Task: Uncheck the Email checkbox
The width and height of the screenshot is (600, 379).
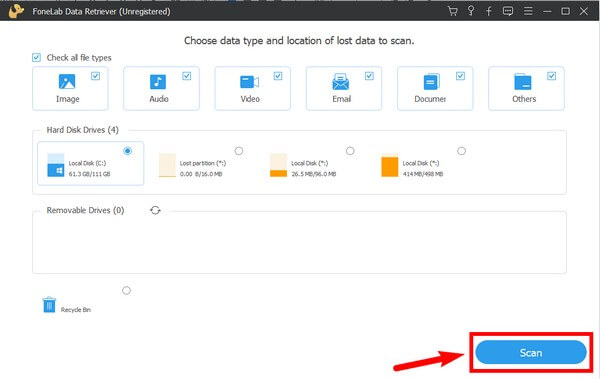Action: coord(369,76)
